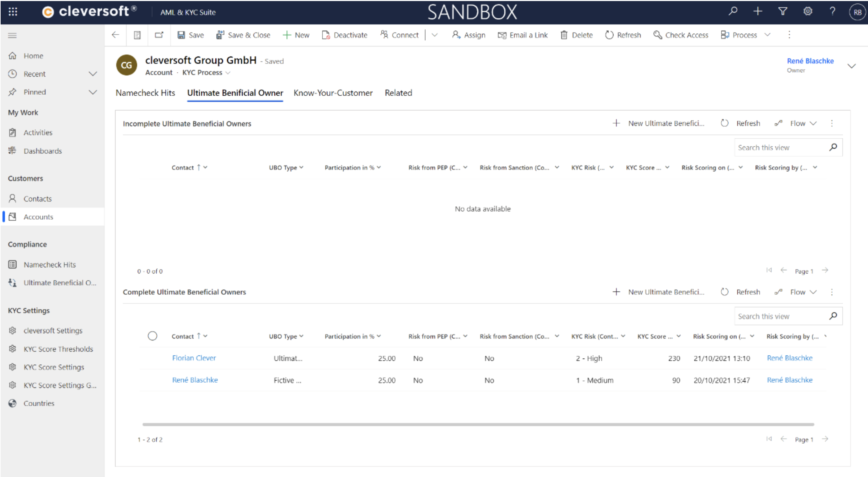The image size is (868, 477).
Task: Switch to Know-Your-Customer tab
Action: [333, 93]
